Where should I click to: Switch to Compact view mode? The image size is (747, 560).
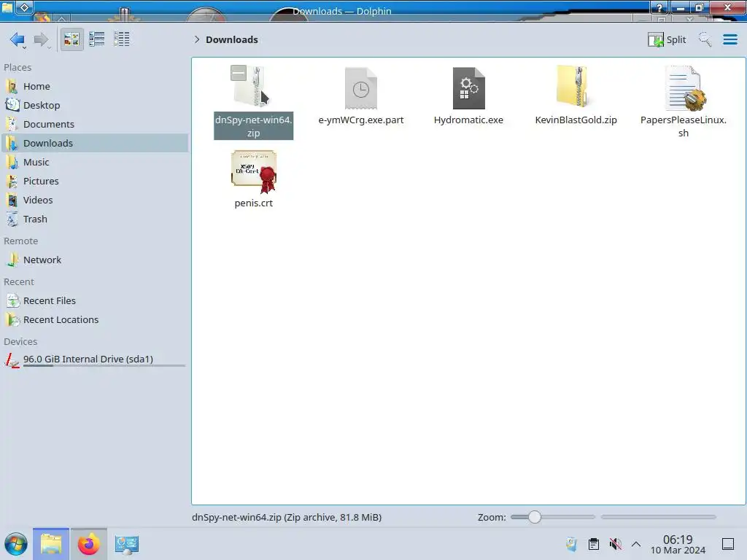(97, 39)
